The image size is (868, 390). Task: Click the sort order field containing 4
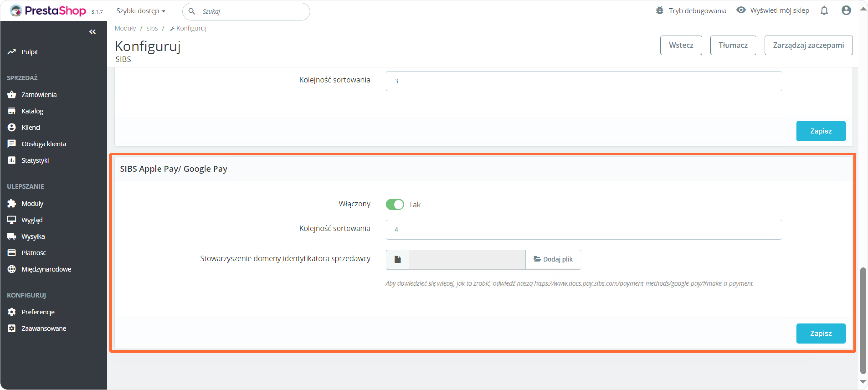583,230
